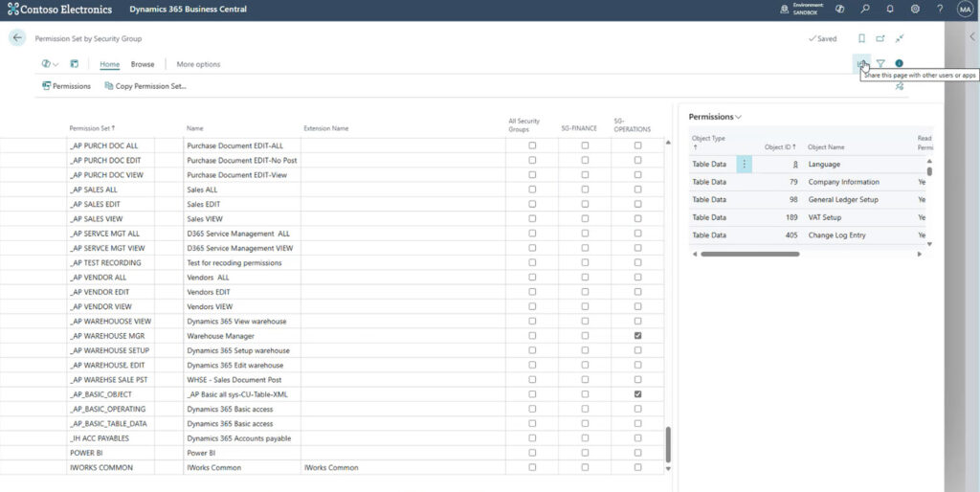Click the Extension Name column header
980x492 pixels.
pos(326,128)
